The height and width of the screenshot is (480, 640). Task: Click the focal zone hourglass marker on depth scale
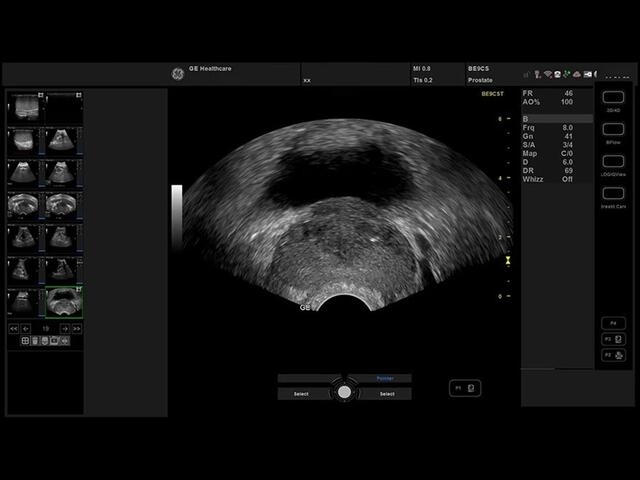click(508, 260)
